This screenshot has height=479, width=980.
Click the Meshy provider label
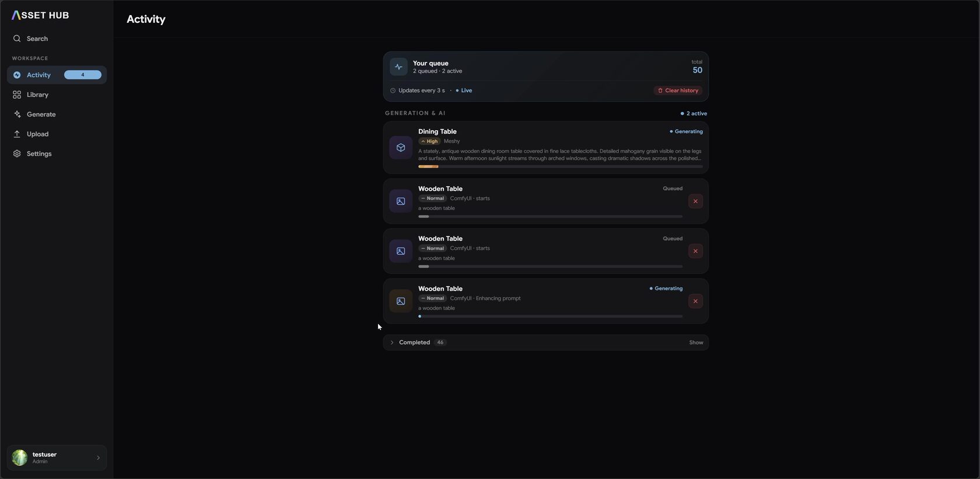point(452,141)
